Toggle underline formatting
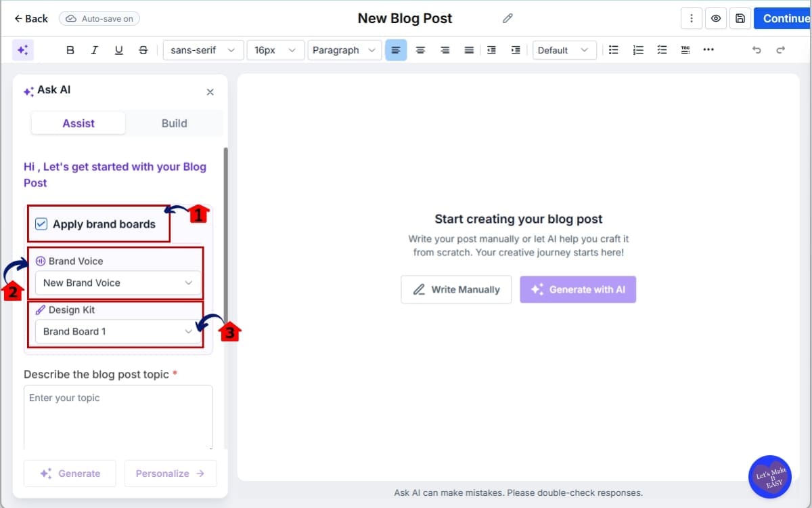812x508 pixels. pos(119,50)
